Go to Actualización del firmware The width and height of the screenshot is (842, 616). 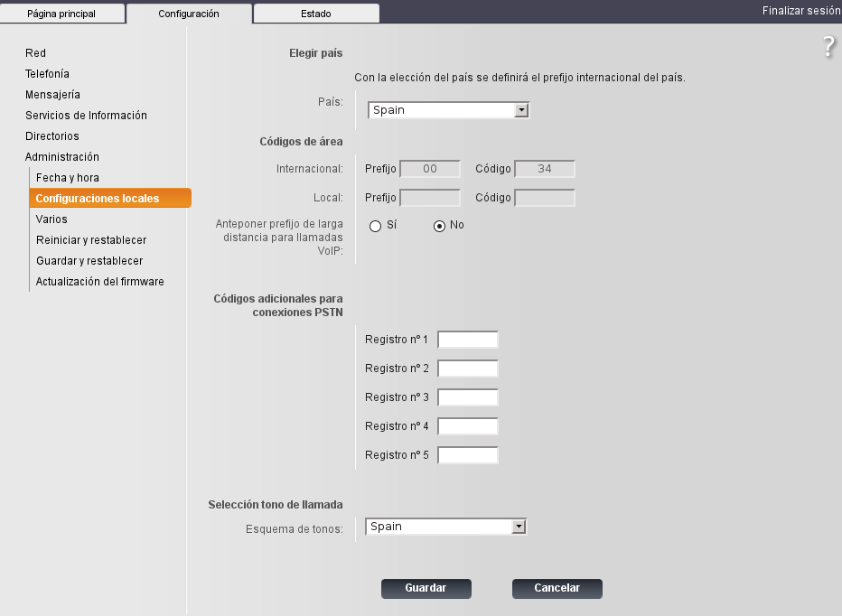click(99, 282)
